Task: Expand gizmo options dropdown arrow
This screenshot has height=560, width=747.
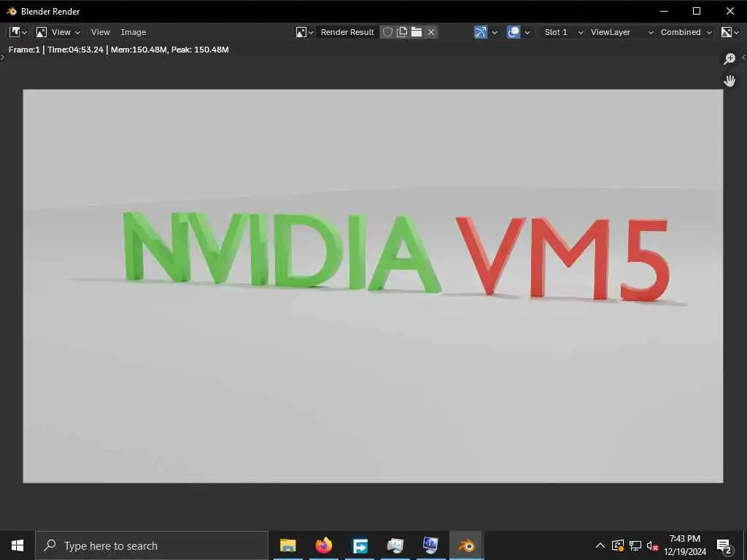Action: [495, 32]
